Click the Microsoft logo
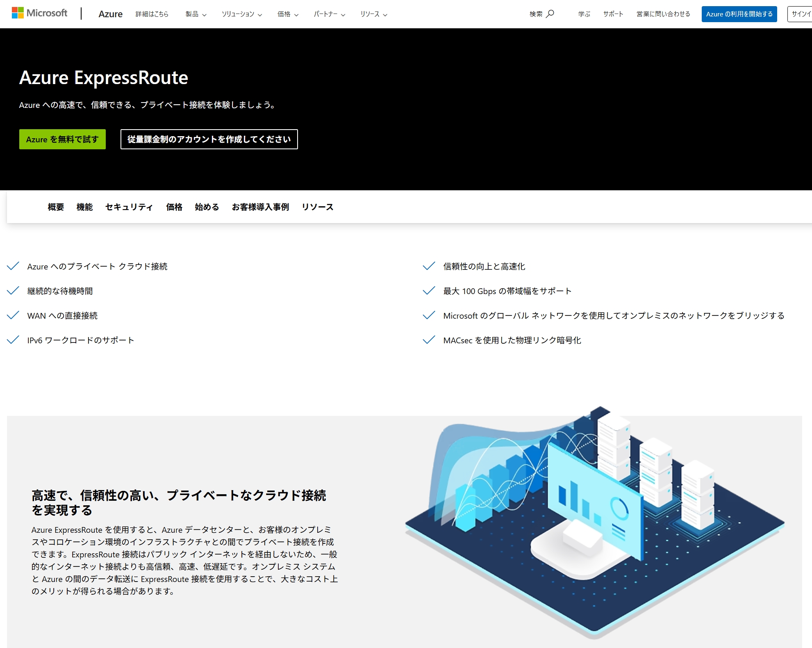Screen dimensions: 812x648 [39, 13]
